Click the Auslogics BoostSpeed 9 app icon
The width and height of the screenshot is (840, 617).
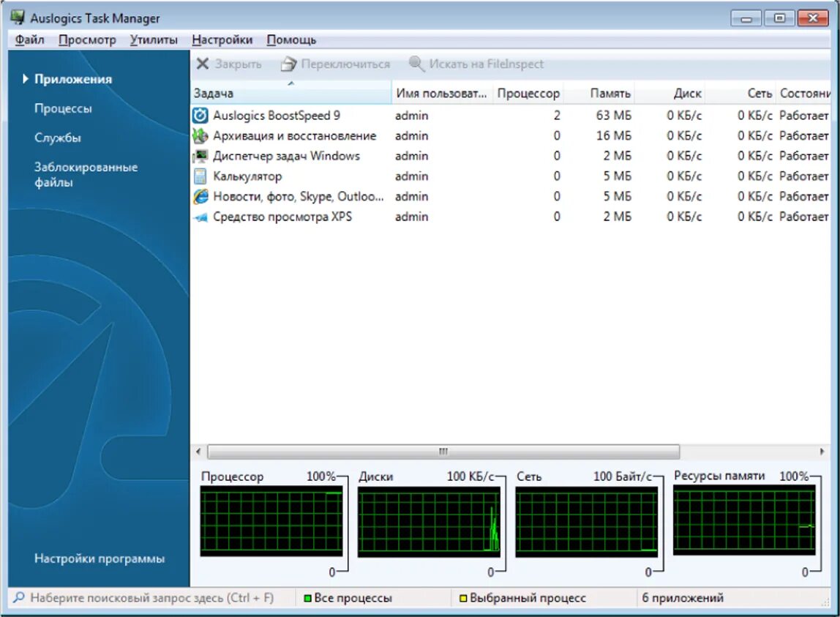(200, 115)
